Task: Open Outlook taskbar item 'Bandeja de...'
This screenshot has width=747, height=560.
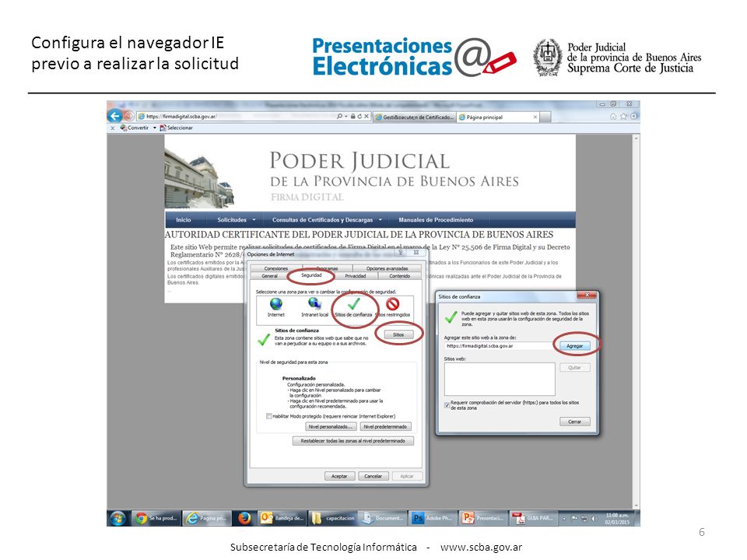Action: (x=282, y=518)
